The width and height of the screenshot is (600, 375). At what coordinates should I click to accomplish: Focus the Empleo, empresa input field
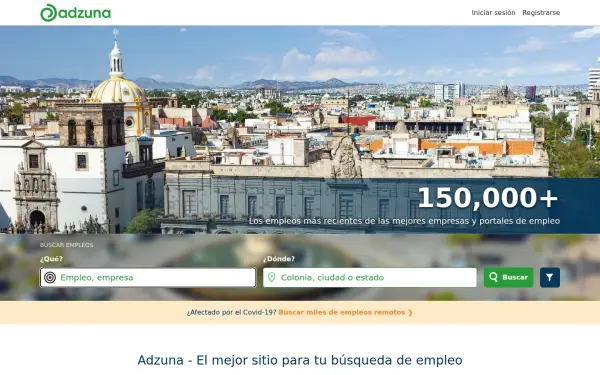pos(148,277)
